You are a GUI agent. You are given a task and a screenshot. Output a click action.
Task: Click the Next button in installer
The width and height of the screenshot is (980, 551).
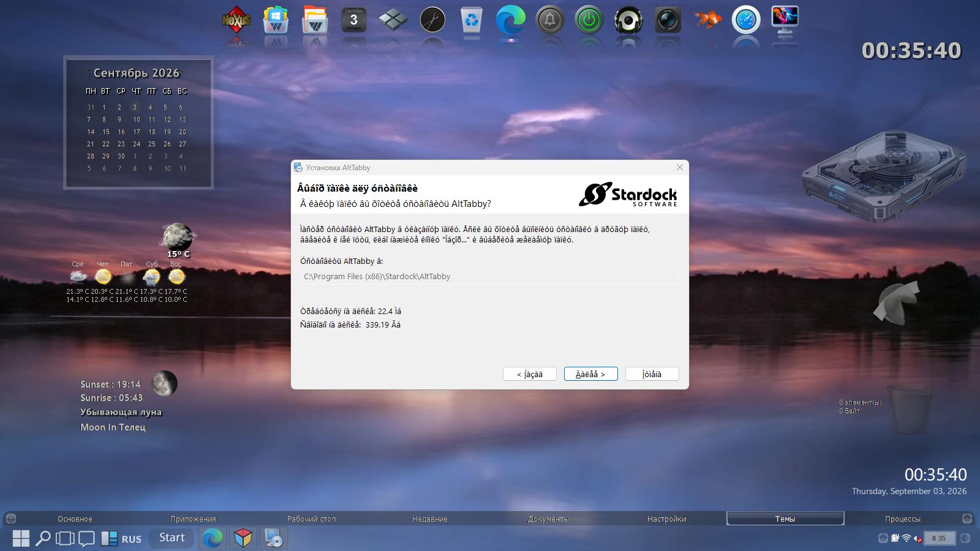(590, 374)
